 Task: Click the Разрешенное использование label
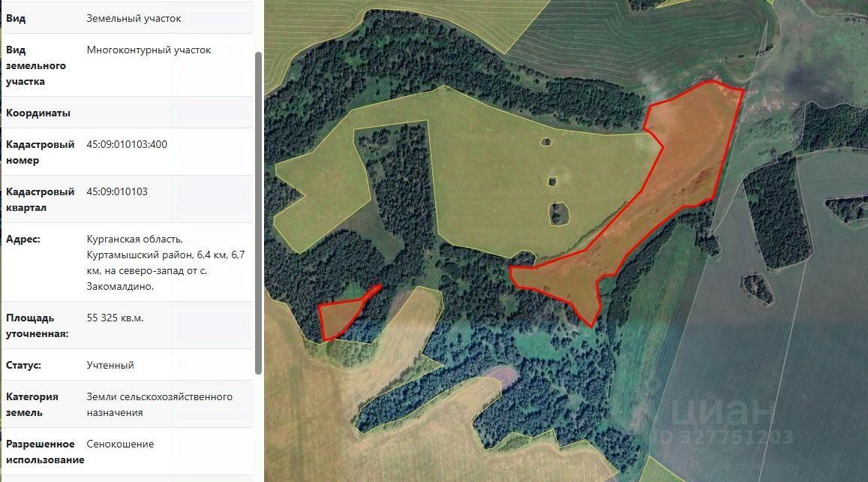point(46,451)
